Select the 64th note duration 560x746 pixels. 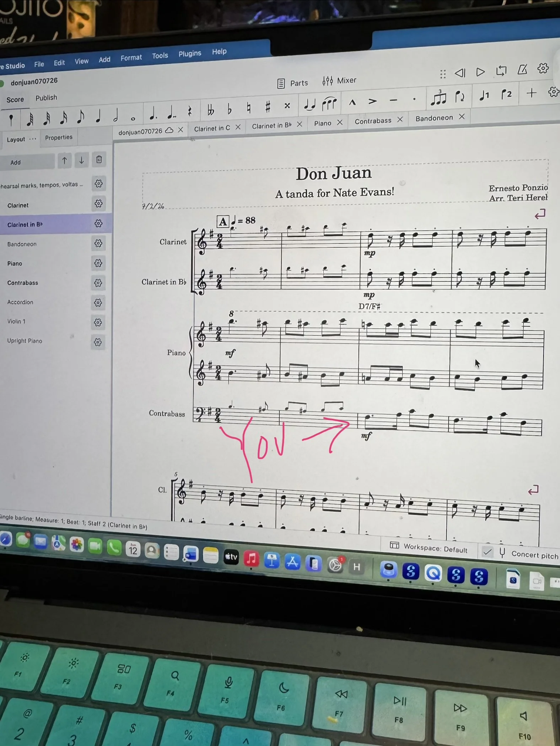30,119
